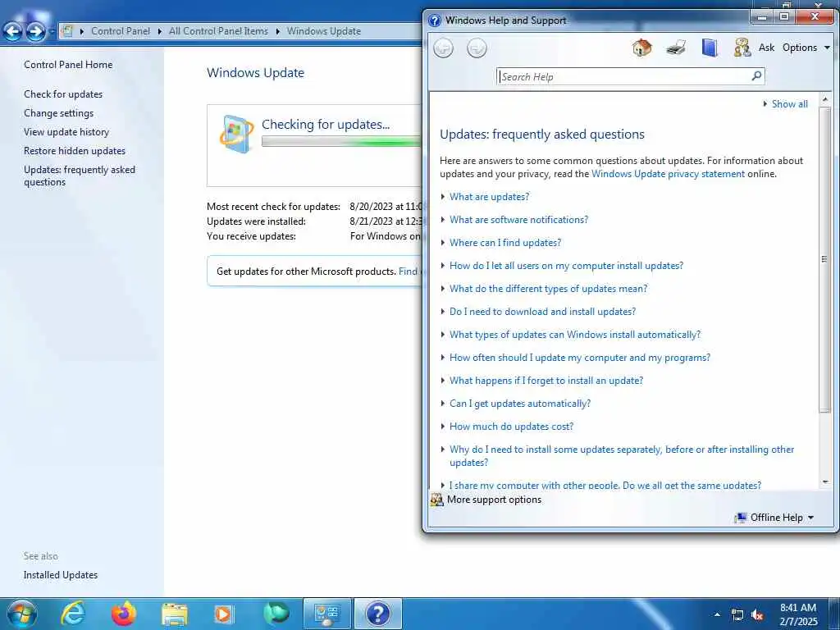Screen dimensions: 840x630
Task: Launch Firefox from the taskbar
Action: (x=124, y=614)
